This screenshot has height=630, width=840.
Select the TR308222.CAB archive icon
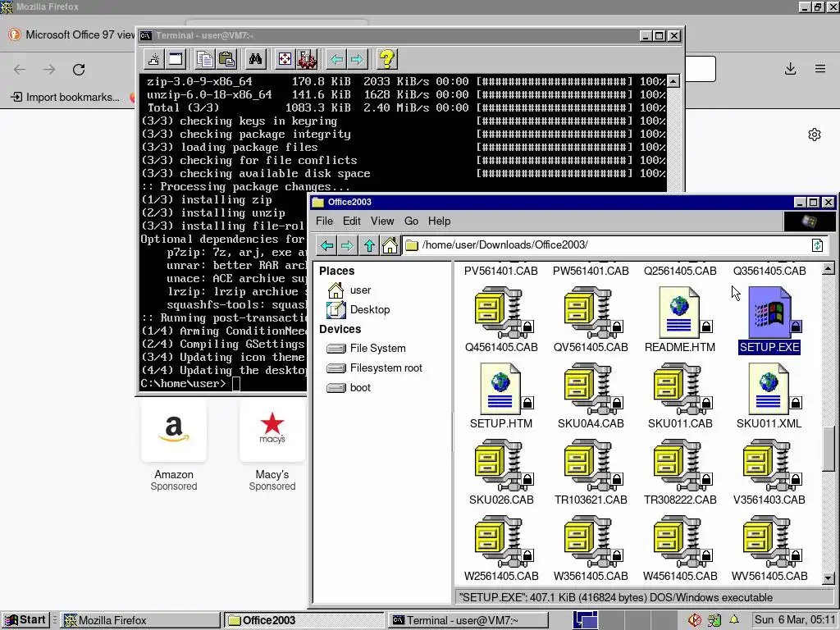tap(681, 466)
